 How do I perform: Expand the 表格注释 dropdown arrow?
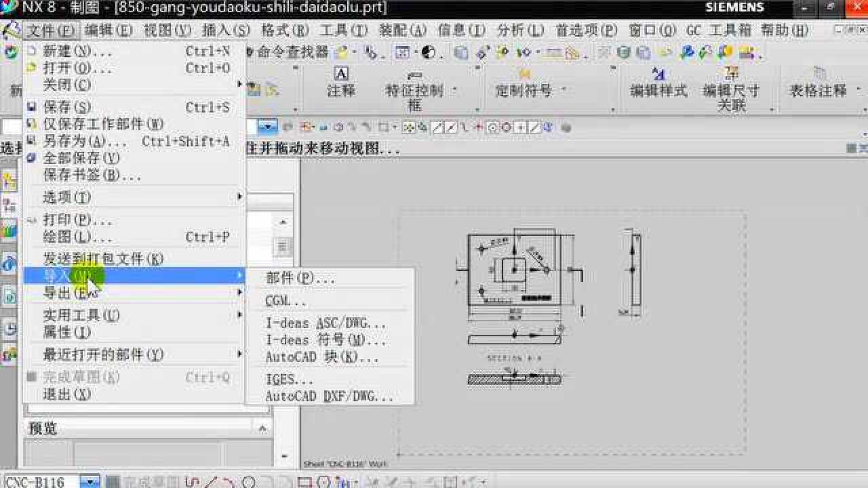point(858,89)
